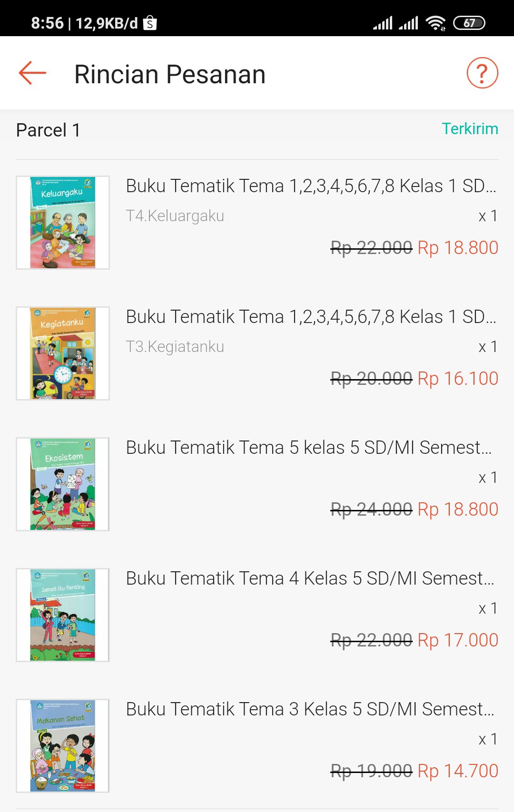
Task: Open Buku Tematik Tema 3 Kelas 5 title
Action: pos(310,709)
